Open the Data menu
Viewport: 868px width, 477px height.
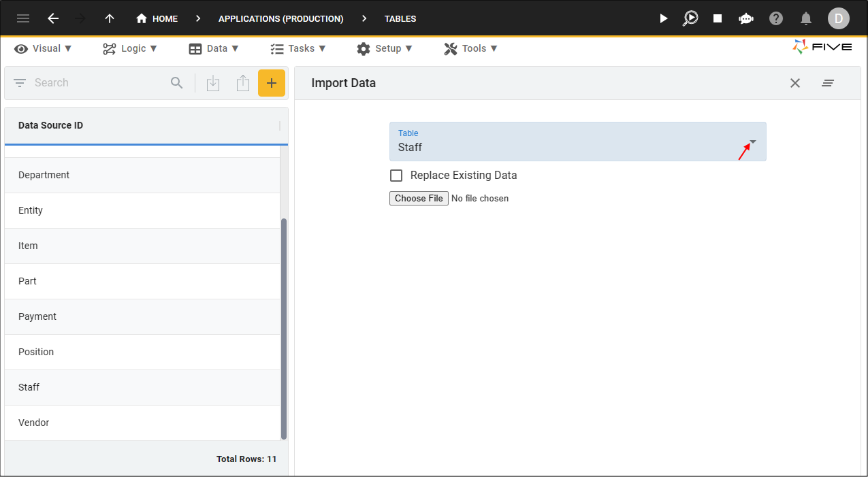(214, 48)
